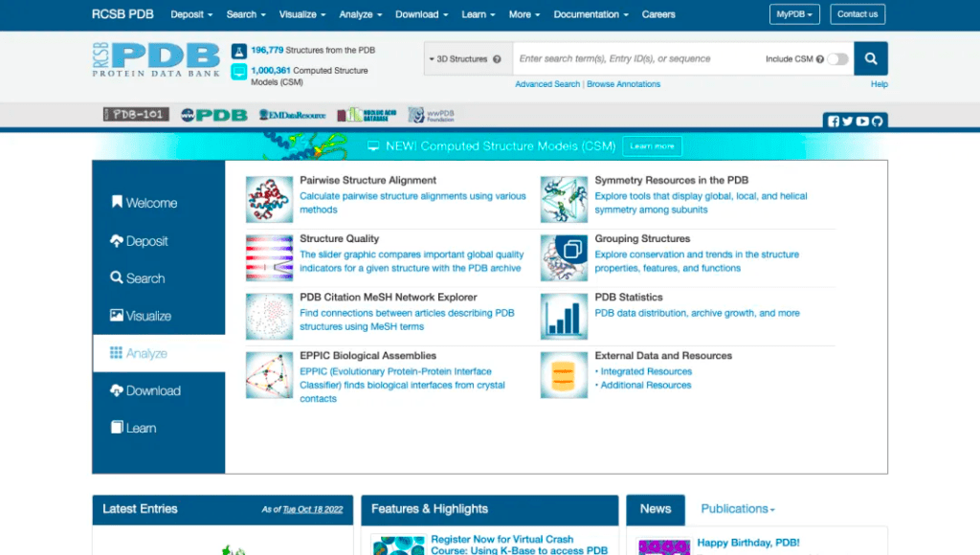
Task: Open the Documentation dropdown in the top navigation
Action: [x=590, y=14]
